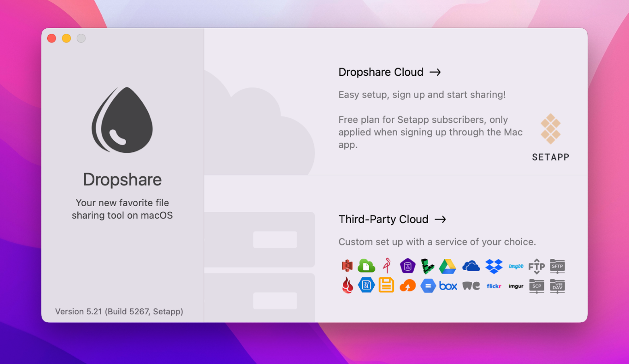Screen dimensions: 629x364
Task: Choose the FTP connection icon
Action: pos(537,266)
